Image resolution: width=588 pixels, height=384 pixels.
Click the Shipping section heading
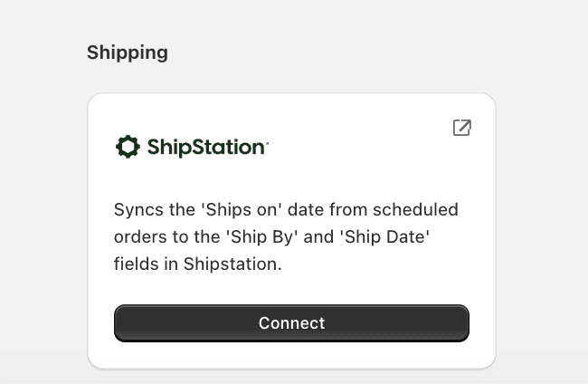[128, 53]
